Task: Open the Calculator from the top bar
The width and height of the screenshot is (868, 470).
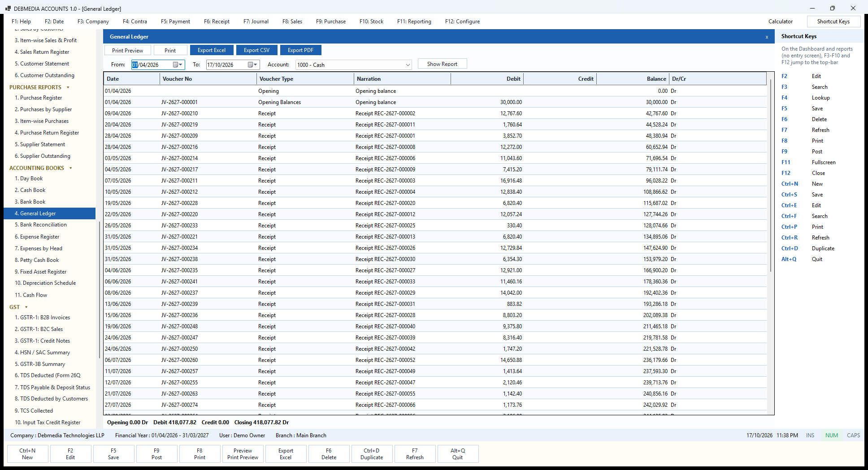Action: [x=780, y=22]
